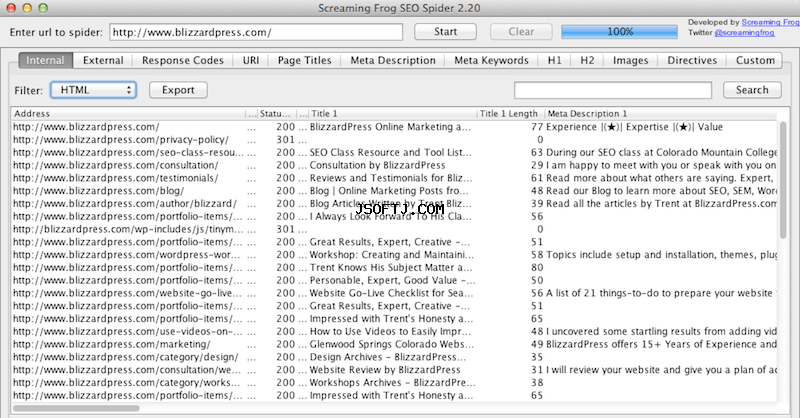This screenshot has width=800, height=418.
Task: Select the website-go-live... URL row
Action: click(394, 293)
